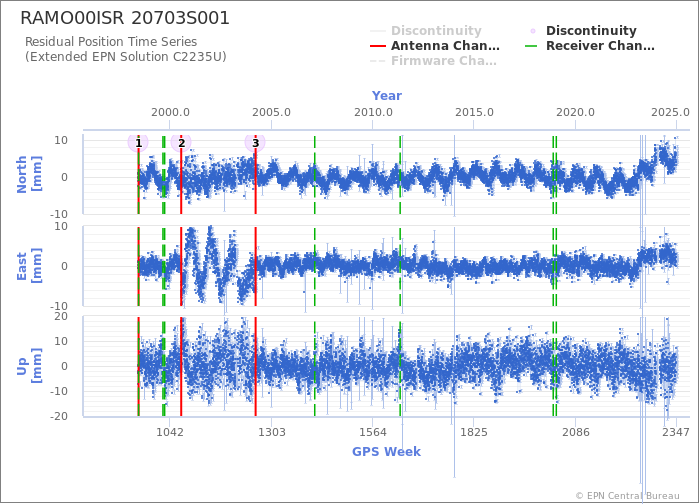Click GPS week tick label 2347
The height and width of the screenshot is (504, 700).
[676, 432]
